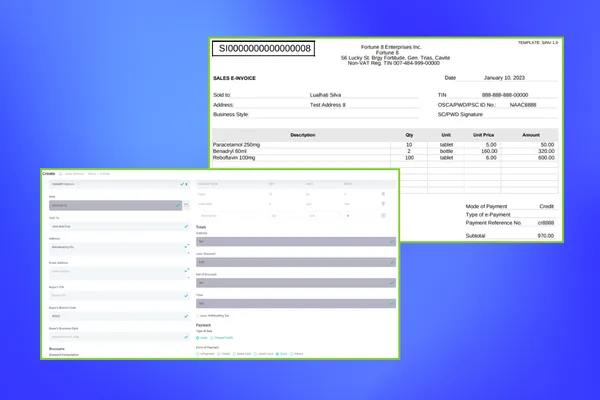
Task: Open the Sales Invoice breadcrumb link
Action: click(x=74, y=174)
